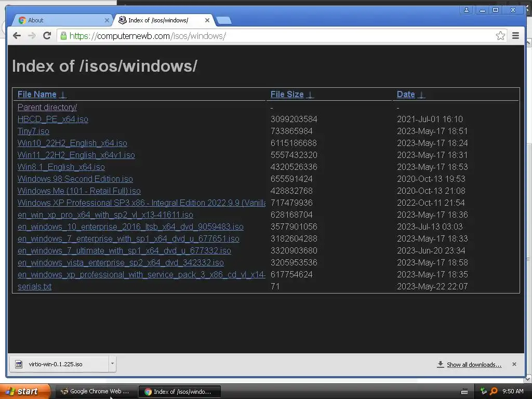The image size is (532, 399).
Task: Sort by Date column header
Action: [406, 95]
